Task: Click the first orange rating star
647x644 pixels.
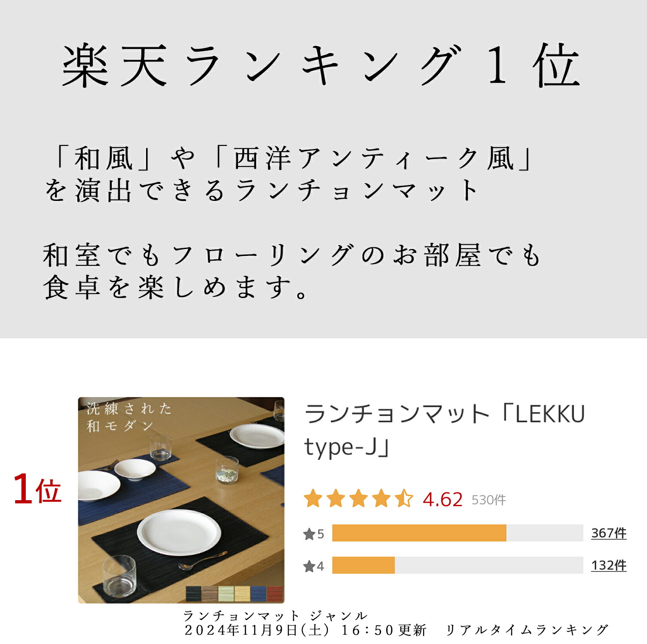Action: (313, 498)
